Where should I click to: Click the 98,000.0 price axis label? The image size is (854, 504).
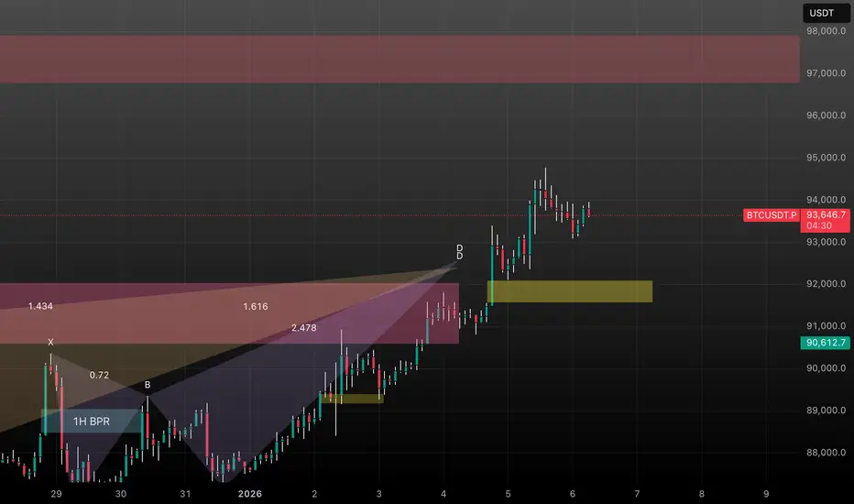[826, 31]
